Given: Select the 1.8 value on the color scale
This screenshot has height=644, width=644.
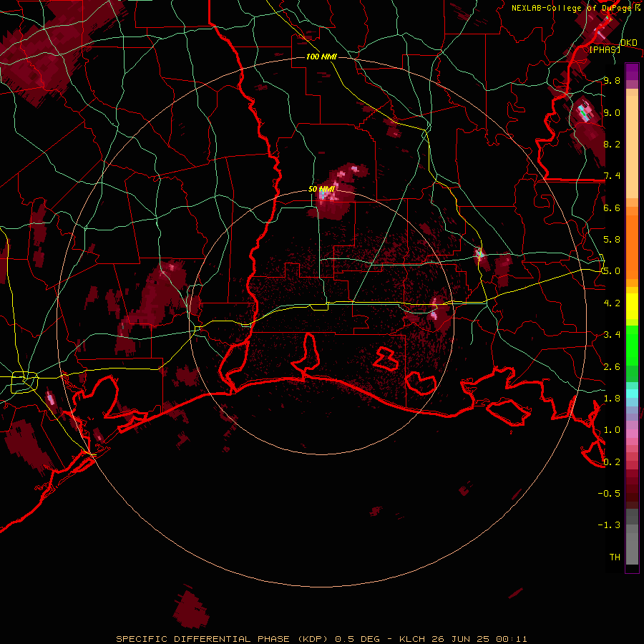Looking at the screenshot, I should (612, 399).
